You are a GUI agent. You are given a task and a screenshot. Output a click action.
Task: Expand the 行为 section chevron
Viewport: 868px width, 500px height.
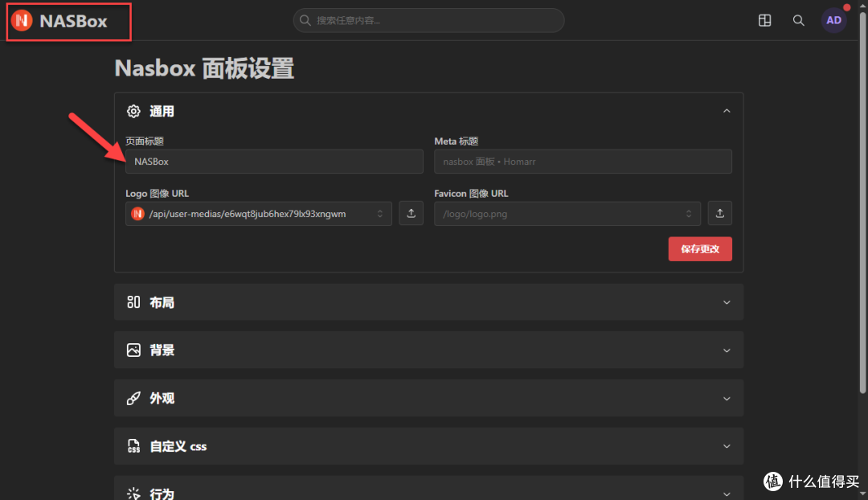click(x=727, y=494)
